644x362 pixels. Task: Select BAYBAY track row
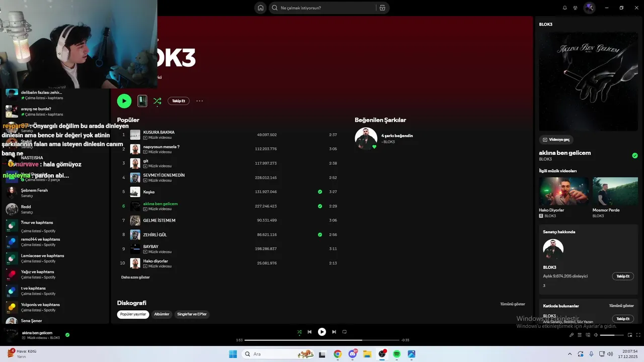tap(229, 249)
